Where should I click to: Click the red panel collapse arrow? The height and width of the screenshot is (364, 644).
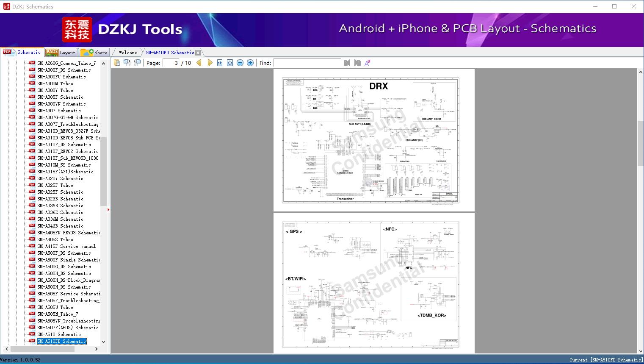coord(108,209)
